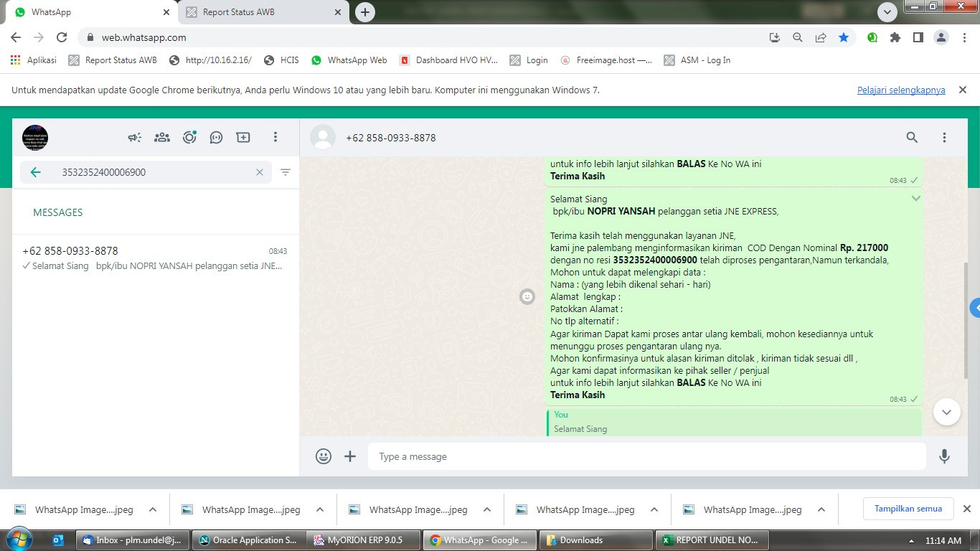Screen dimensions: 980x551
Task: Click Pelajari selengkapnya link
Action: 901,90
